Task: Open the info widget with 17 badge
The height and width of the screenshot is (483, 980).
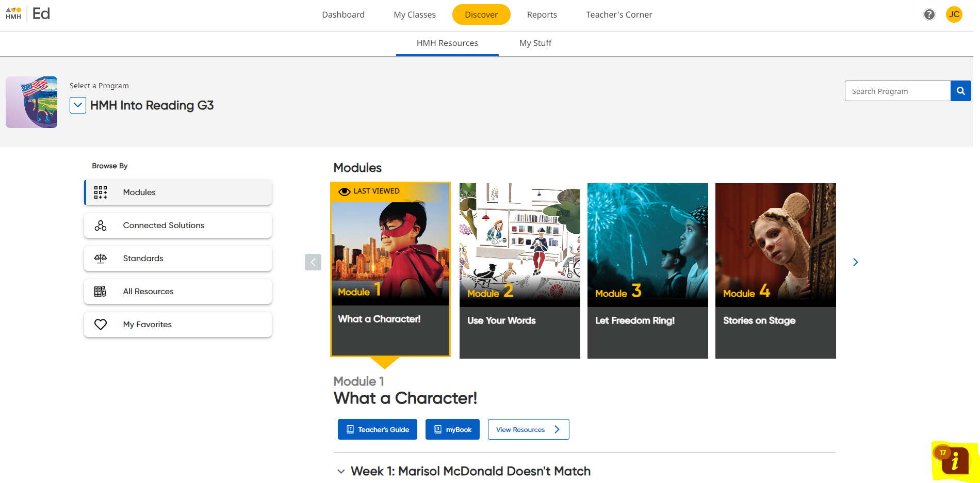Action: click(954, 460)
